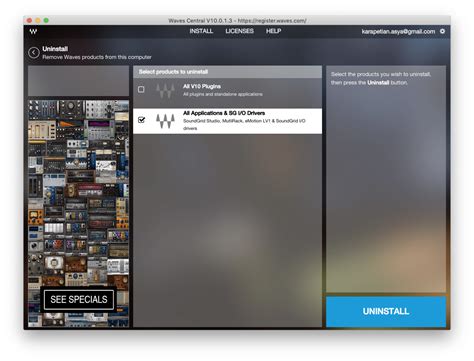Click the window title Waves Central V10.0.1.3
Screen dimensions: 474x361
click(x=237, y=21)
